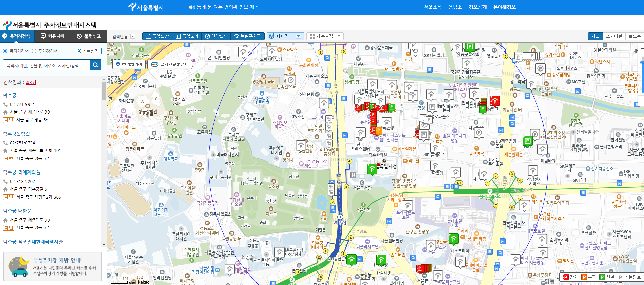The image size is (644, 285).
Task: Open the 분야별정보 menu
Action: pyautogui.click(x=505, y=7)
